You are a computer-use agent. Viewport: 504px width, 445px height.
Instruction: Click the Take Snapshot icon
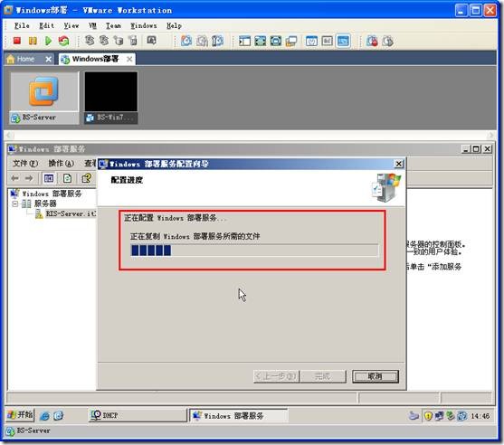click(186, 41)
